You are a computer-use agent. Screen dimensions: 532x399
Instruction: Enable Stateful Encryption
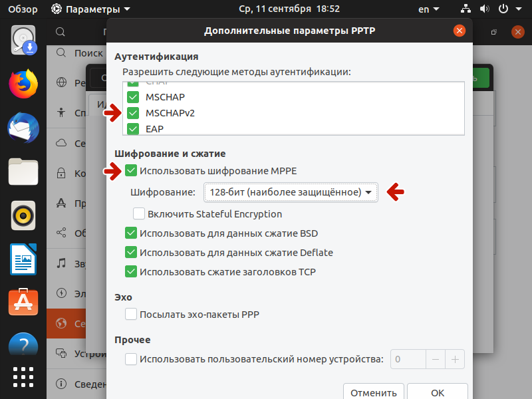pos(138,214)
